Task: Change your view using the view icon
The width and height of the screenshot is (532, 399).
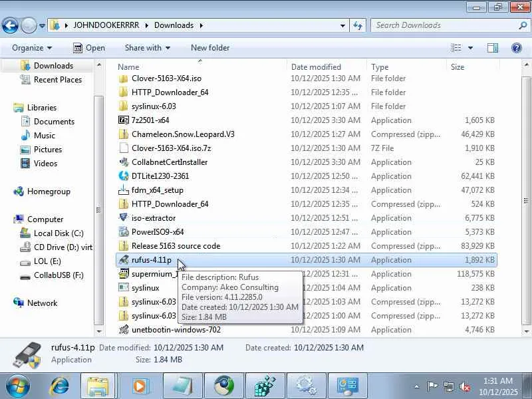Action: [456, 48]
